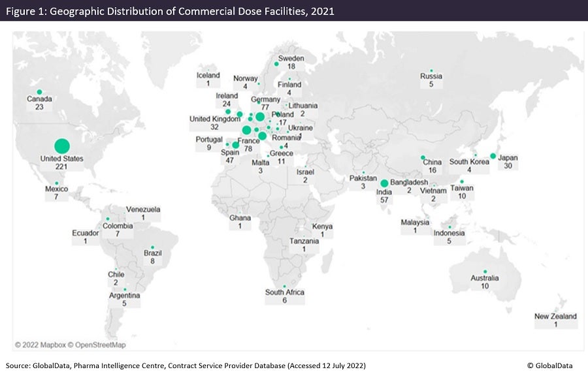Viewport: 588px width, 374px height.
Task: Select the Spain circle marker
Action: 235,145
